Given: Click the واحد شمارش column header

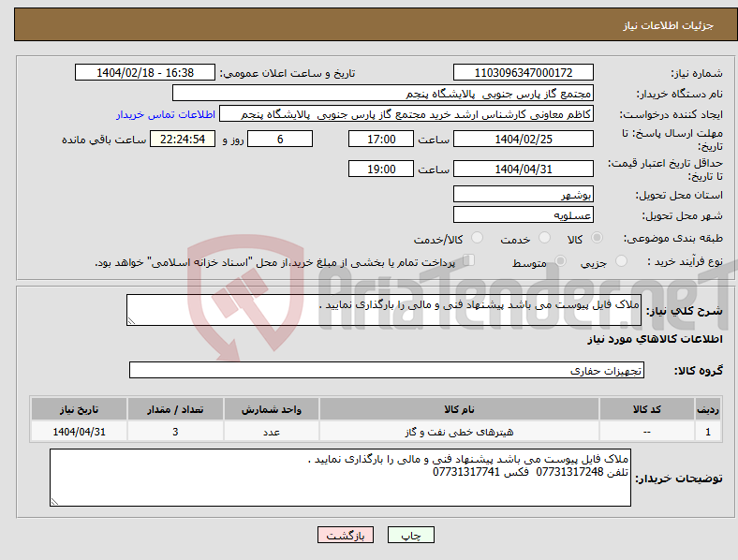Looking at the screenshot, I should click(272, 409).
